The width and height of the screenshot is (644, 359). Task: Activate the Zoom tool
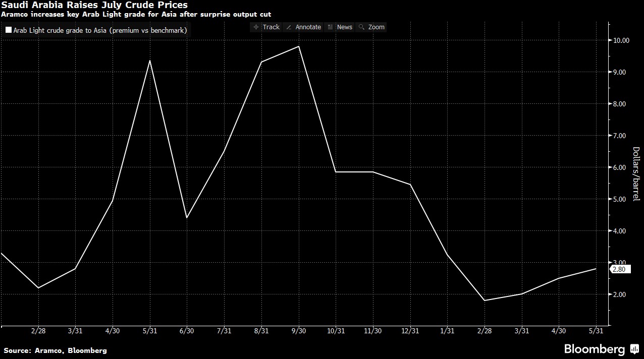click(371, 27)
